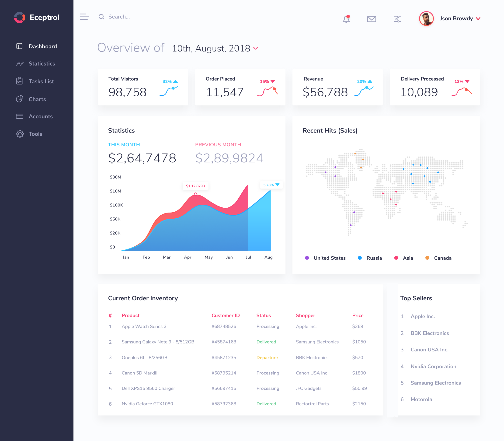Screen dimensions: 504x441
Task: Click the Tasks List clipboard icon
Action: pos(19,81)
